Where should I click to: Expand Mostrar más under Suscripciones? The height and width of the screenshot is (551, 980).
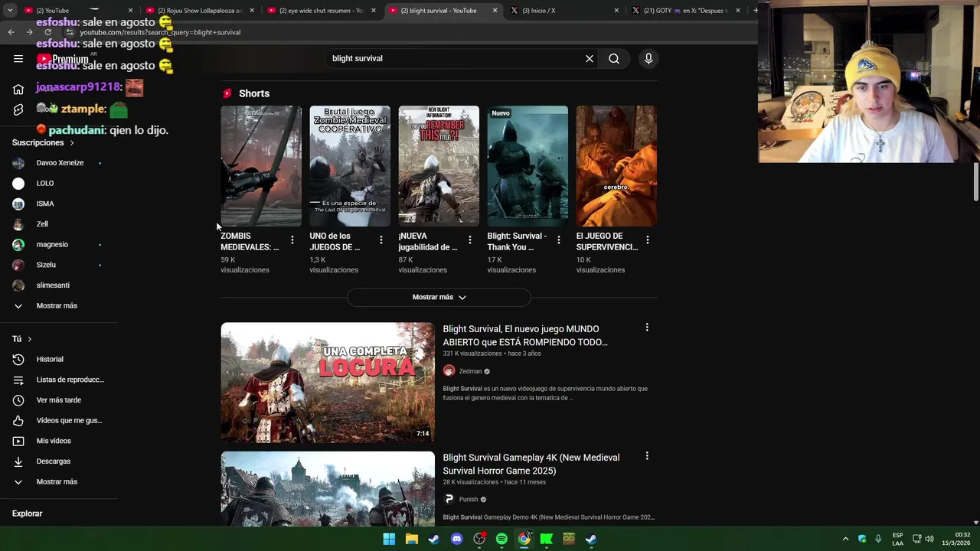coord(58,305)
